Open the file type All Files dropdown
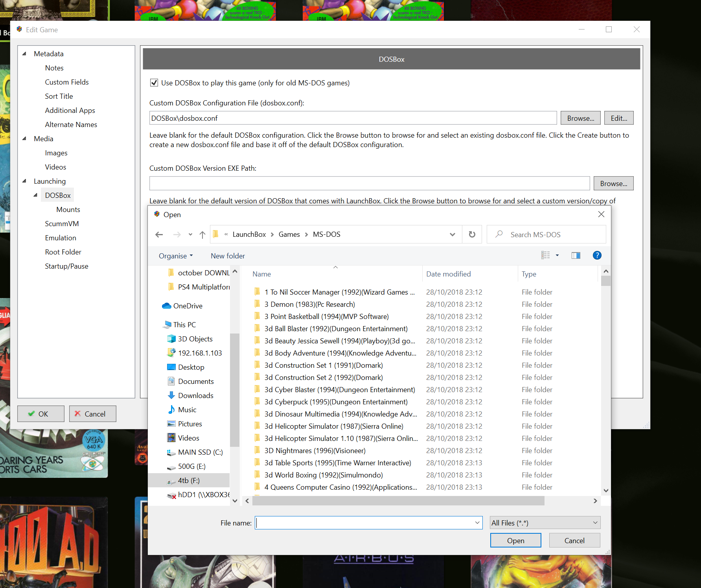The width and height of the screenshot is (701, 588). pos(545,523)
